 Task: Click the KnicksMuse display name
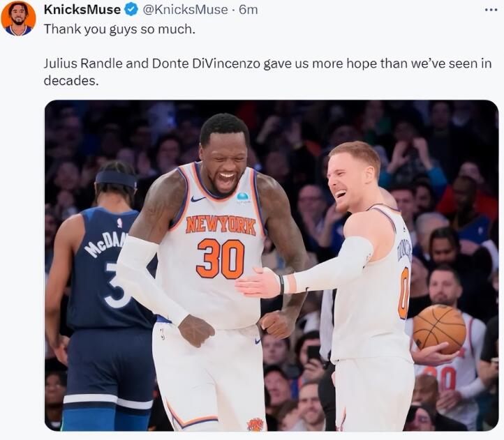[x=82, y=10]
